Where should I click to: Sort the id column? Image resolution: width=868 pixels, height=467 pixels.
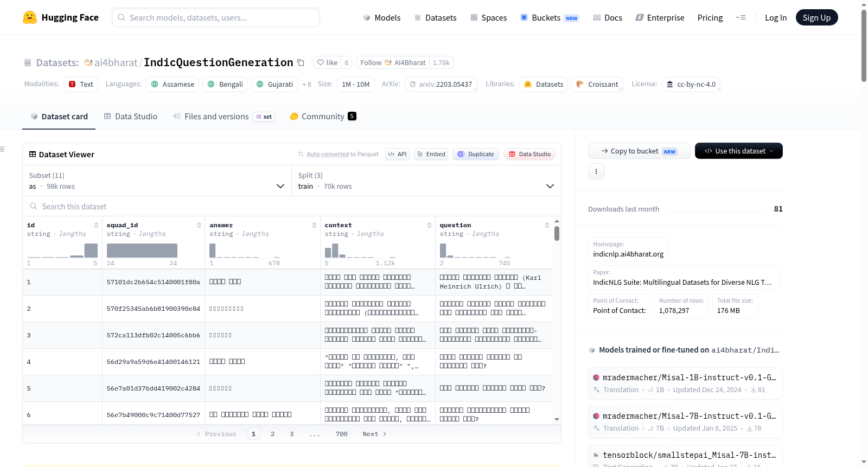(x=96, y=225)
